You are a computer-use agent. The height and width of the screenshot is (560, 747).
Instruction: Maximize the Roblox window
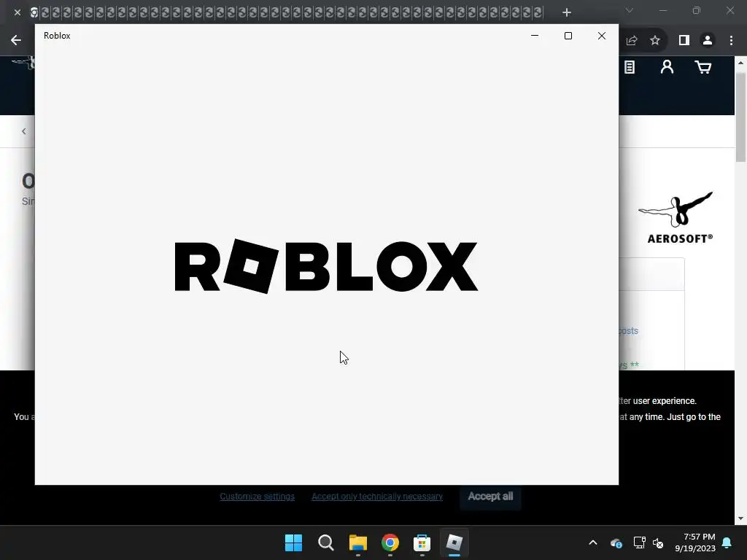568,36
